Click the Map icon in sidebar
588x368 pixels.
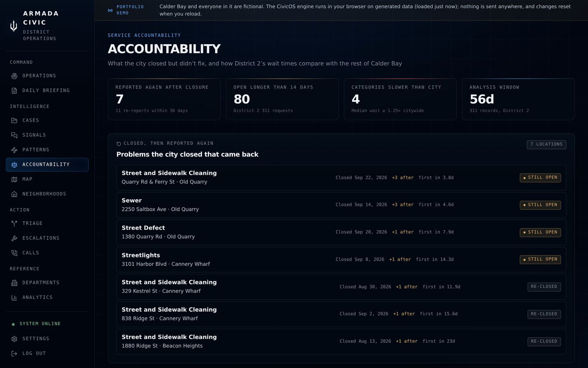14,180
